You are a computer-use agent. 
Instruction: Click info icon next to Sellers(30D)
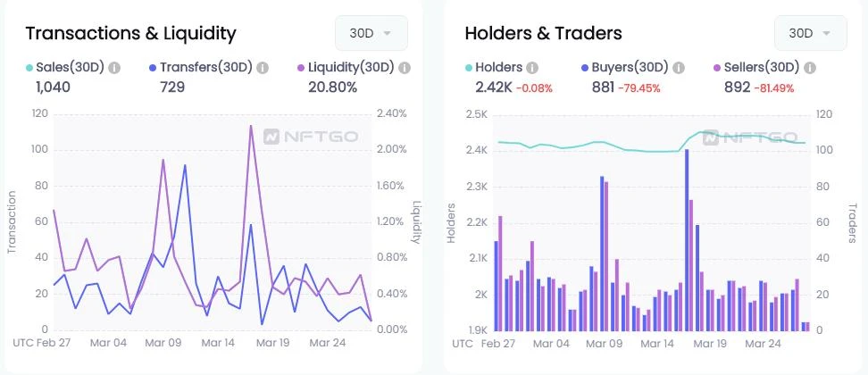pos(809,68)
